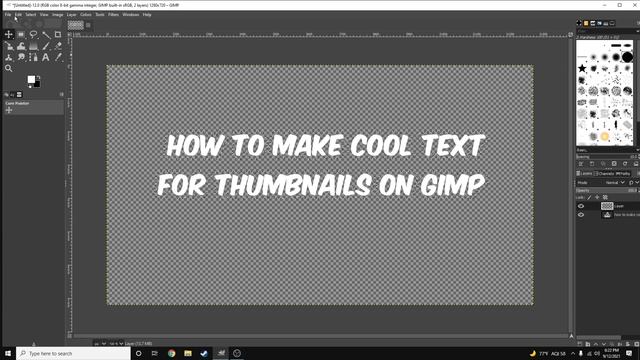Open Steam from the taskbar
640x360 pixels.
(204, 353)
